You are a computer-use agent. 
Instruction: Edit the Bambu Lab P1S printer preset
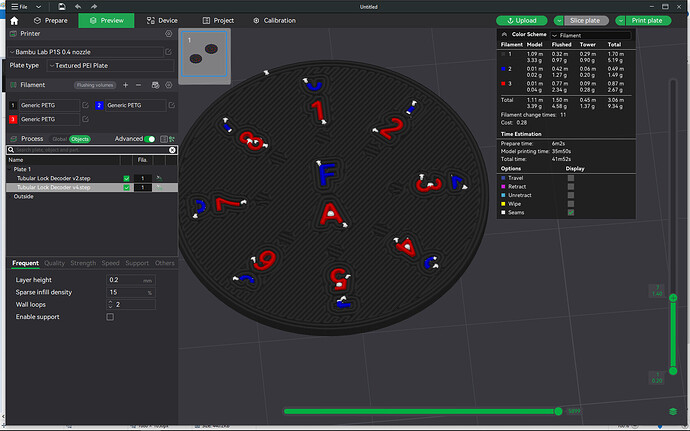pyautogui.click(x=169, y=52)
